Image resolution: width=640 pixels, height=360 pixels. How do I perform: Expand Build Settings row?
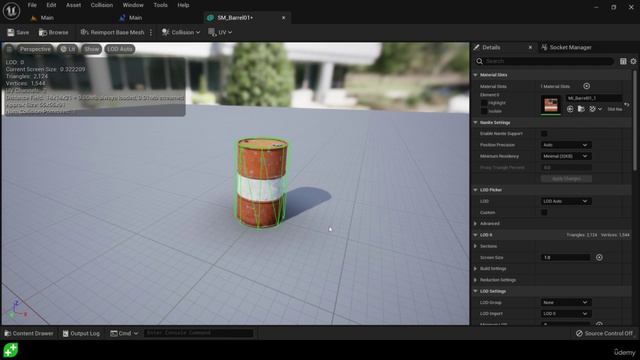[x=475, y=269]
